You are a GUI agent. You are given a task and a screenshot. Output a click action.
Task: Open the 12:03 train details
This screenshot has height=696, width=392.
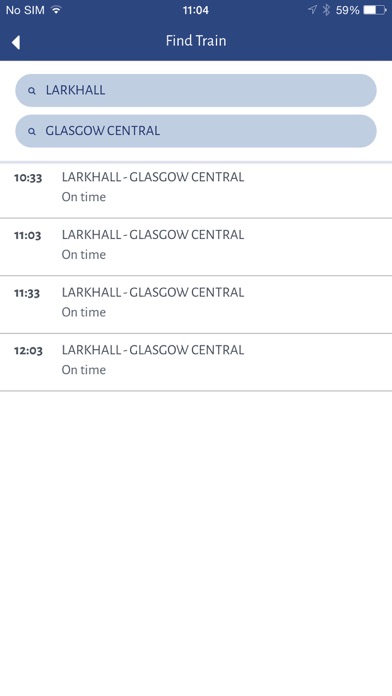tap(196, 363)
